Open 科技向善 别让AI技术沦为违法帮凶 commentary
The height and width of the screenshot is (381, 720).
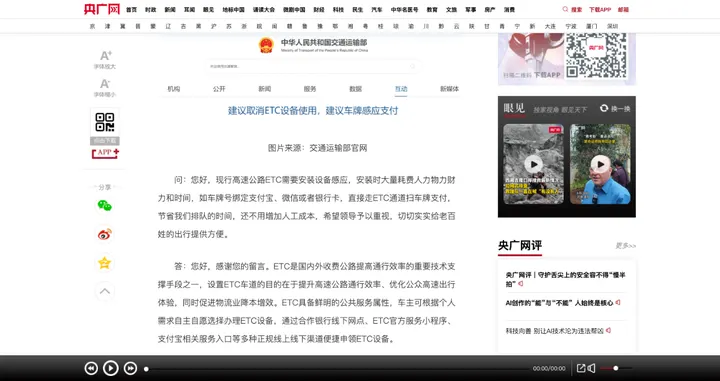[555, 331]
